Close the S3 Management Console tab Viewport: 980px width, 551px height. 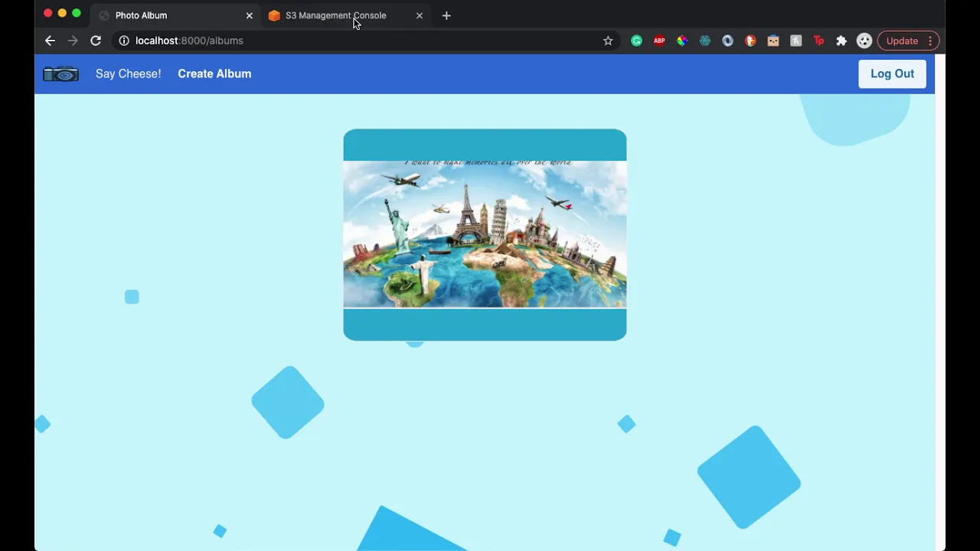click(x=419, y=15)
